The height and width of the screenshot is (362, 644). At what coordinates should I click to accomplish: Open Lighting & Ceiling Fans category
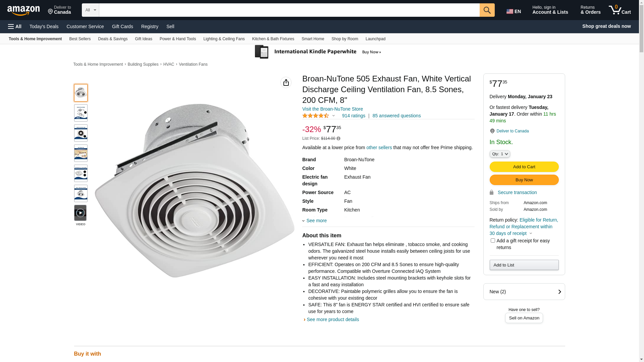224,39
